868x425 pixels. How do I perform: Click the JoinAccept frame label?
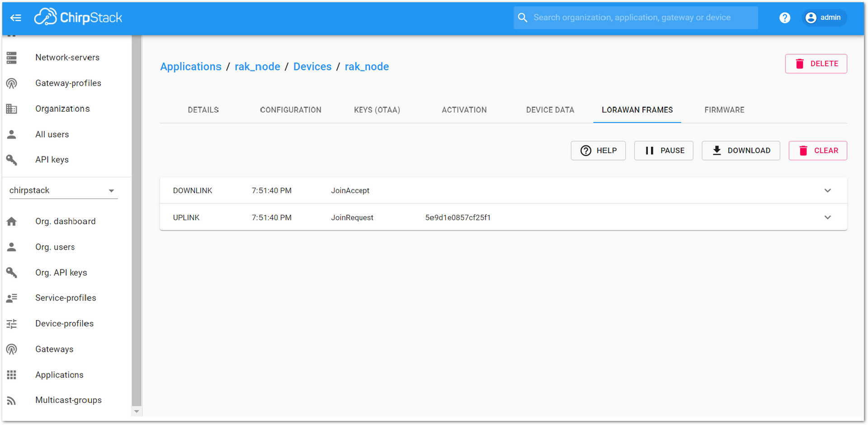[350, 191]
